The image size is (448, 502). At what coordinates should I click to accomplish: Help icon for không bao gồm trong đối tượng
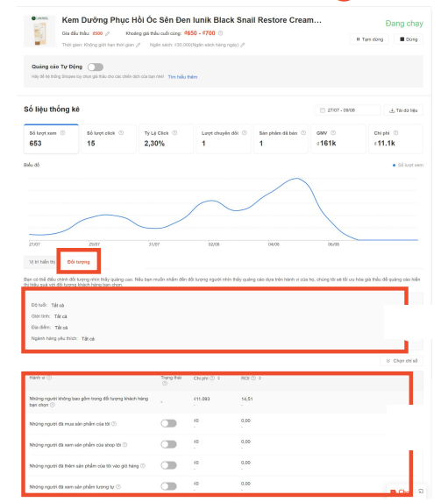[x=53, y=405]
